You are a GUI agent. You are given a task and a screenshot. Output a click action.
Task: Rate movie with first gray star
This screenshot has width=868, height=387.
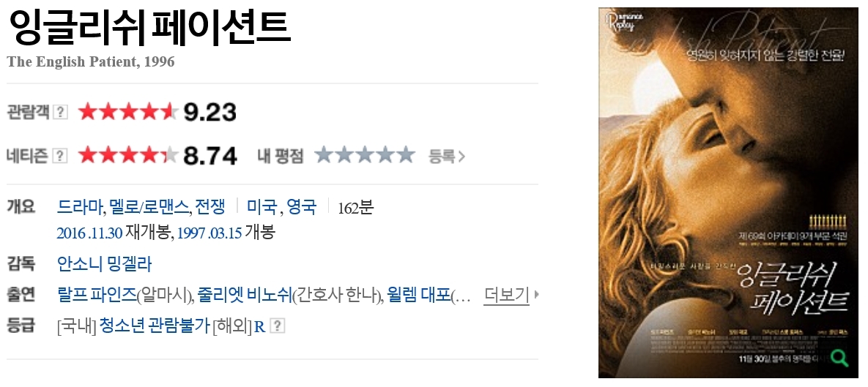(324, 155)
